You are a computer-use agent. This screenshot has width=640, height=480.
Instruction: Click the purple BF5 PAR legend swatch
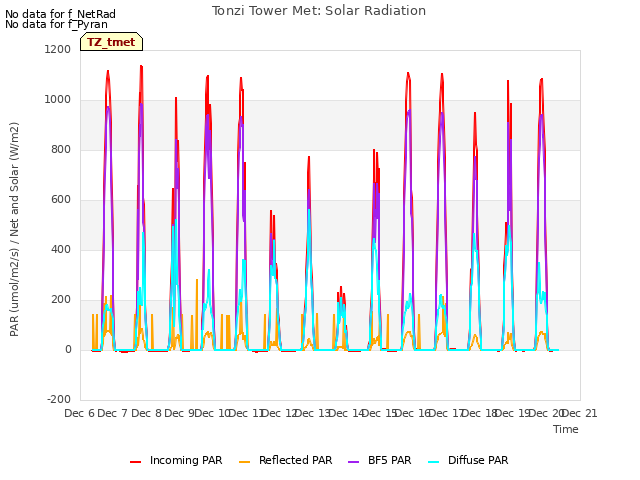click(x=353, y=462)
